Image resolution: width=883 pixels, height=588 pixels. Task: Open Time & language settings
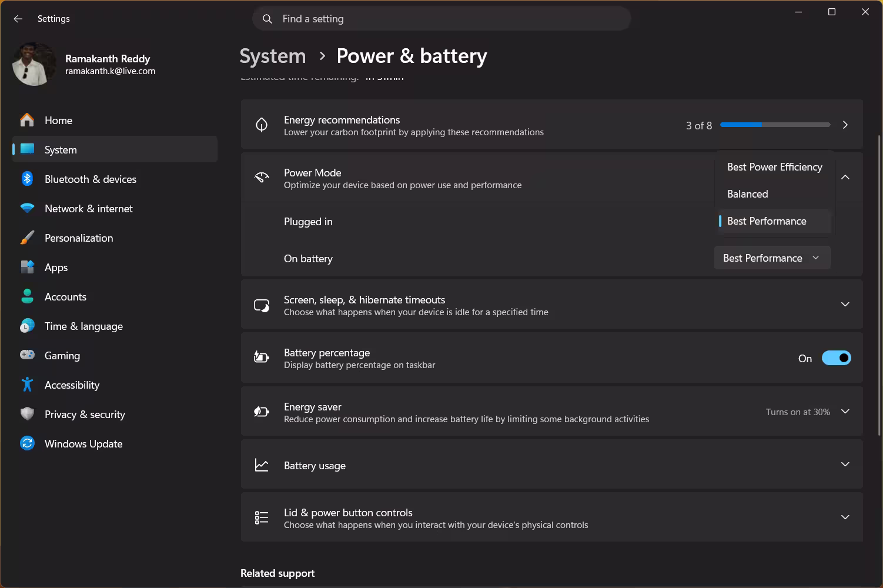pyautogui.click(x=115, y=326)
